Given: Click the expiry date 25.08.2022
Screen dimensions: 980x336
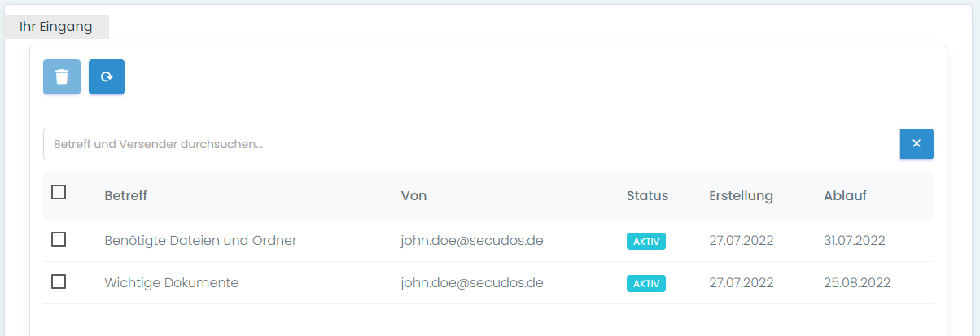Looking at the screenshot, I should 857,283.
